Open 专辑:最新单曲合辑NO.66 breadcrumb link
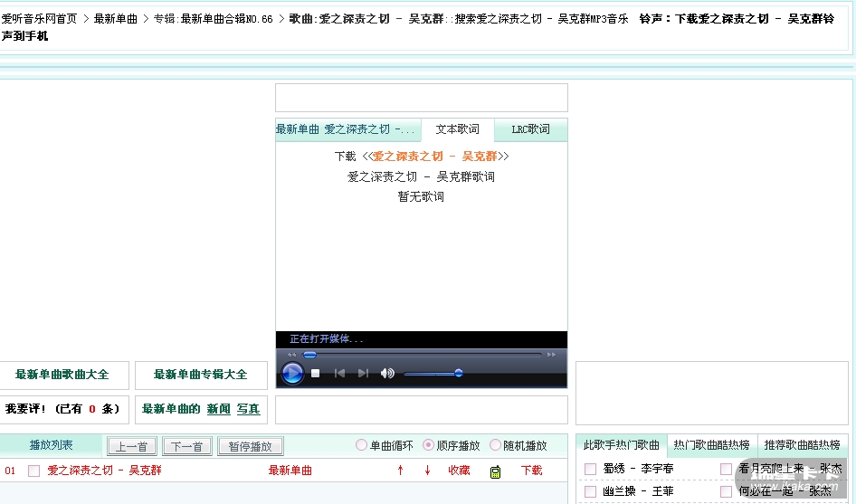 point(213,19)
